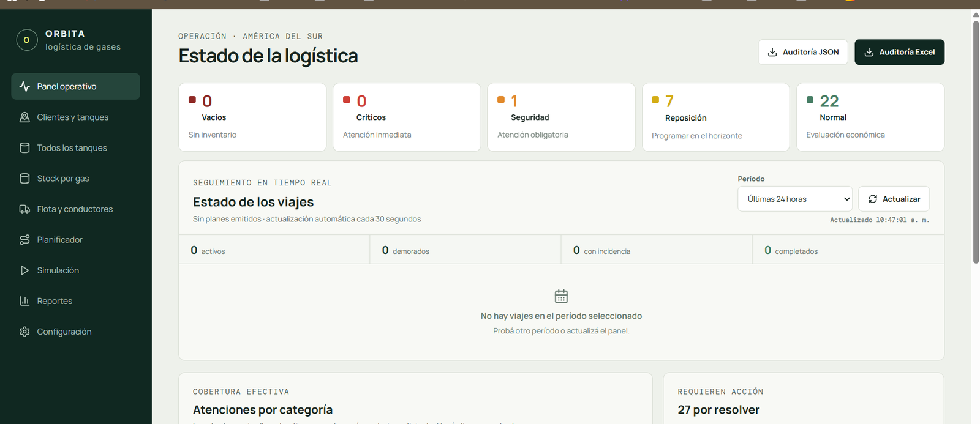980x424 pixels.
Task: Open the Panel operativo section
Action: 75,86
